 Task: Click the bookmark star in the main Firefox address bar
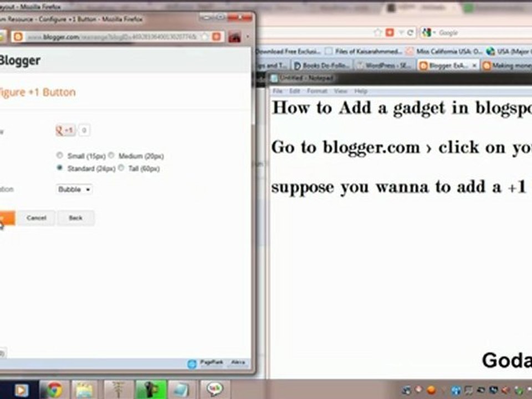pos(377,33)
